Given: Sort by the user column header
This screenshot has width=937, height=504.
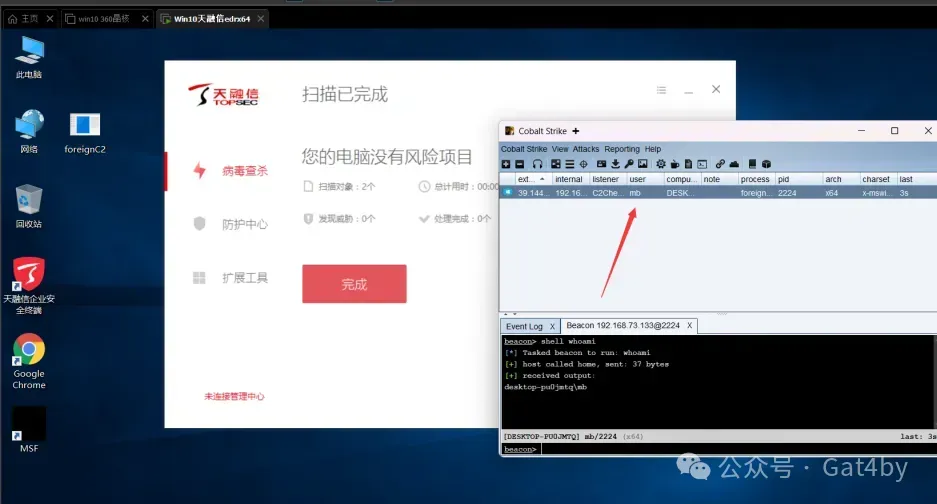Looking at the screenshot, I should click(x=645, y=179).
